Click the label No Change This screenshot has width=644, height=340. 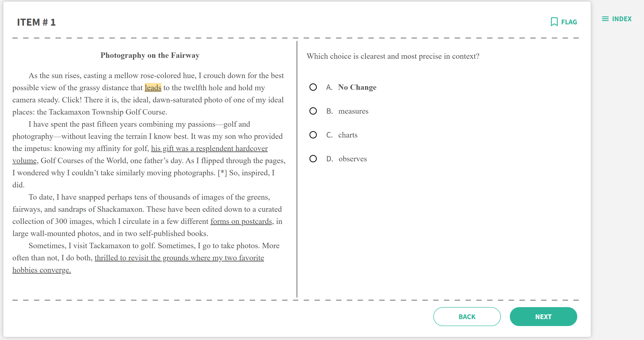357,87
